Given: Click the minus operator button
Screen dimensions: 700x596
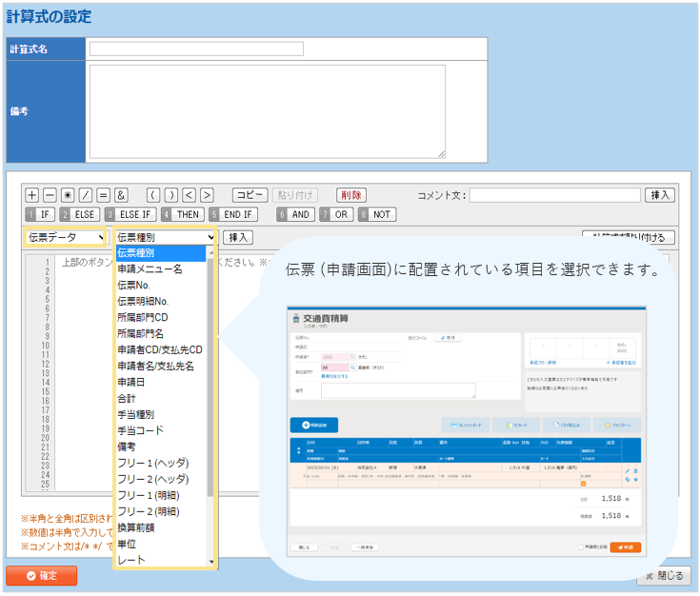Looking at the screenshot, I should [x=50, y=195].
